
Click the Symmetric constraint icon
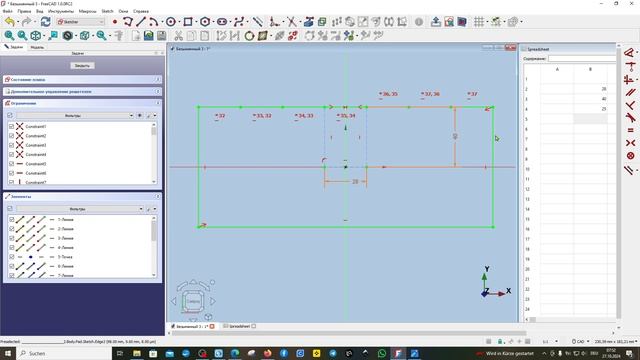coord(630,143)
